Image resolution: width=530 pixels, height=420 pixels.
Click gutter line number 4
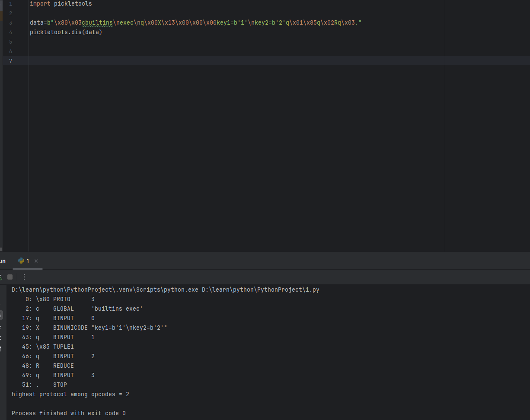pyautogui.click(x=11, y=32)
